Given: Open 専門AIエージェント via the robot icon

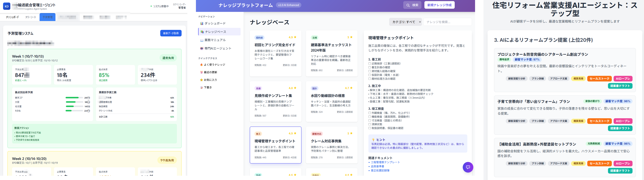Looking at the screenshot, I should click(x=202, y=48).
